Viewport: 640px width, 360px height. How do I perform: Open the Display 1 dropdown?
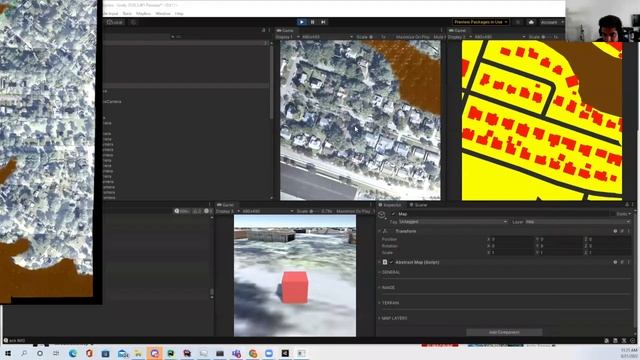point(288,37)
